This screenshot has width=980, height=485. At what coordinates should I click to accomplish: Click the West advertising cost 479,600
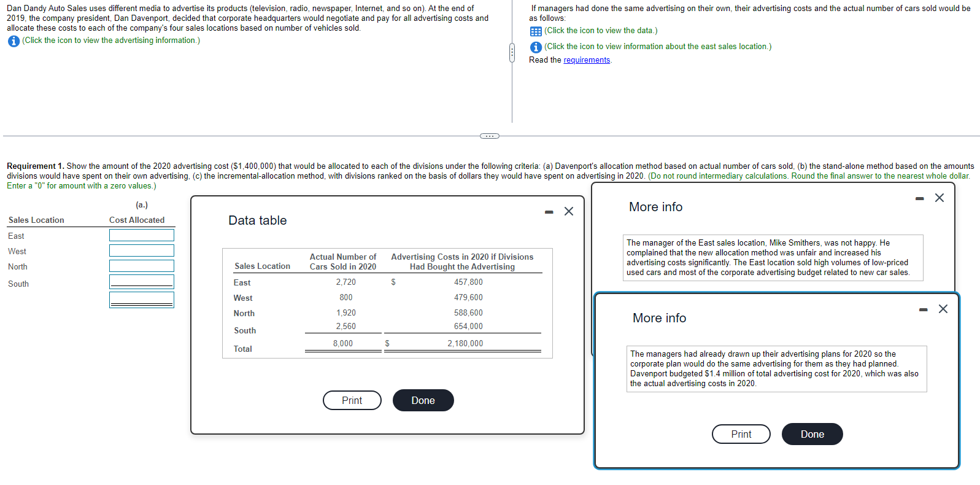coord(468,298)
